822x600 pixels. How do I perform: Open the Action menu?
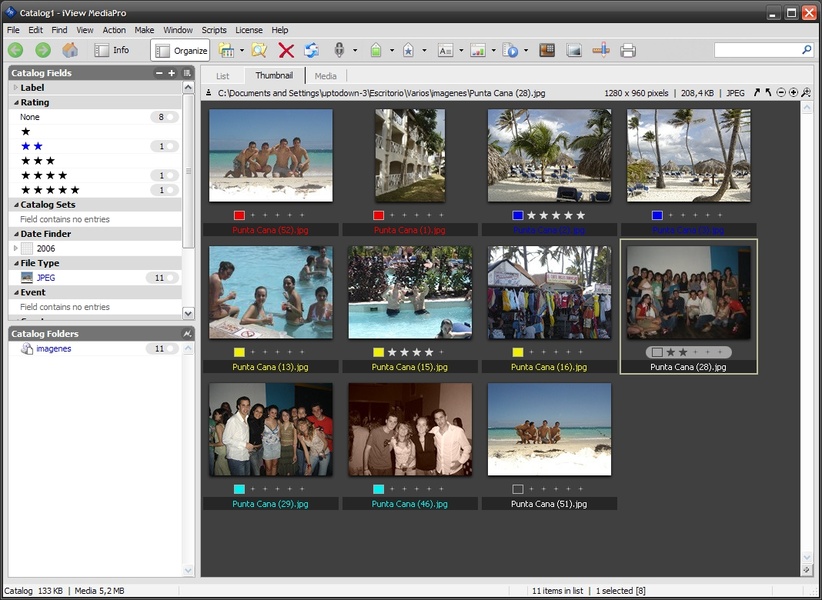pyautogui.click(x=114, y=30)
